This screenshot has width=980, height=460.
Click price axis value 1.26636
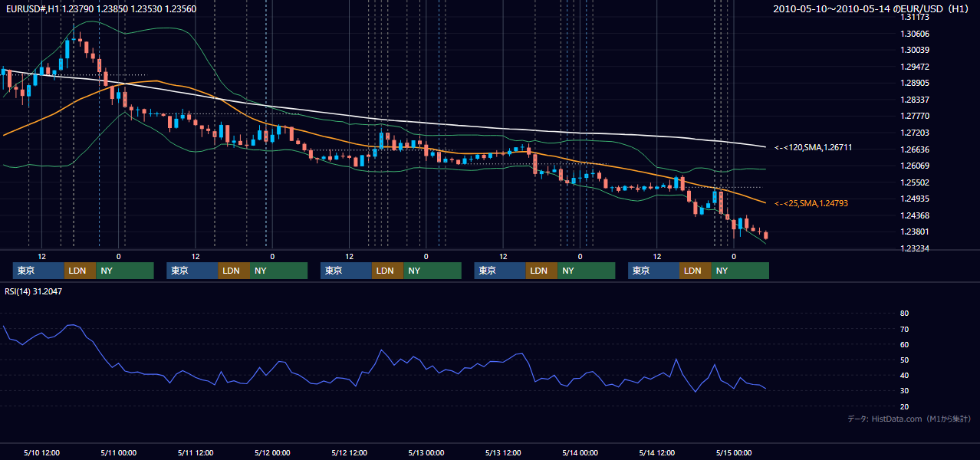pyautogui.click(x=916, y=149)
